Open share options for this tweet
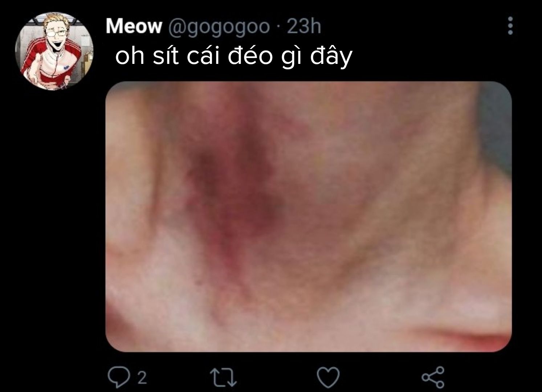 point(433,377)
